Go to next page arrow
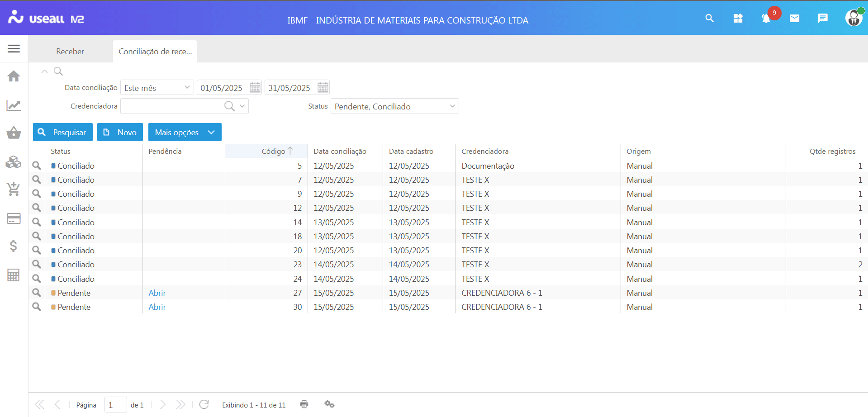The height and width of the screenshot is (417, 868). pyautogui.click(x=163, y=404)
